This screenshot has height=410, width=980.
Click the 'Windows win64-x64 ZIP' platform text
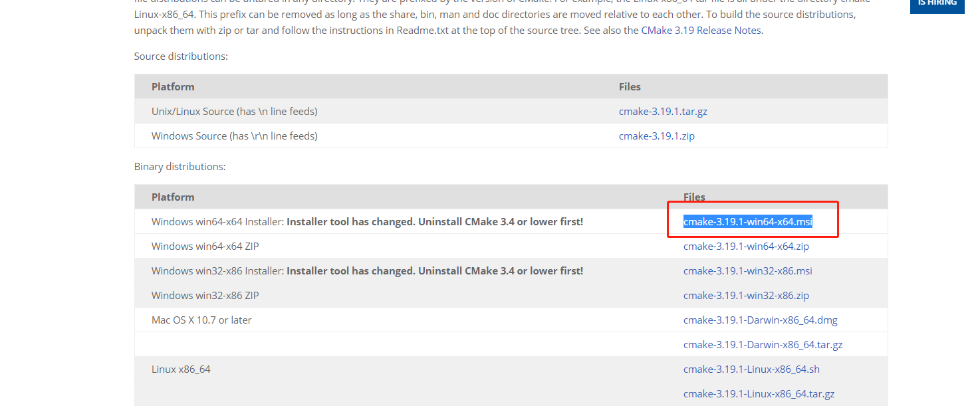(205, 247)
